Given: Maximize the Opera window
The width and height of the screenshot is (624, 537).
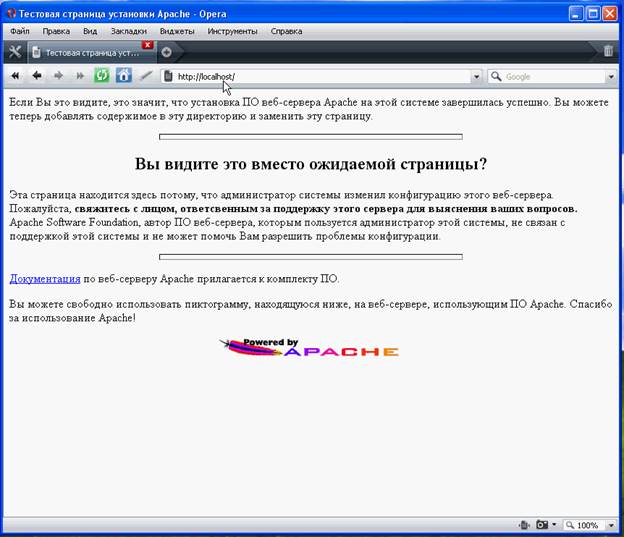Looking at the screenshot, I should (x=593, y=14).
